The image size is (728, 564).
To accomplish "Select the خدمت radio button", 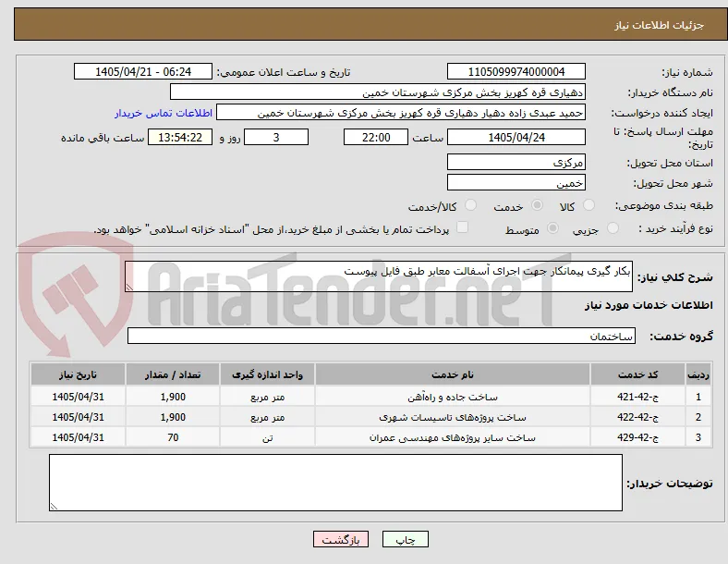I will (x=537, y=205).
